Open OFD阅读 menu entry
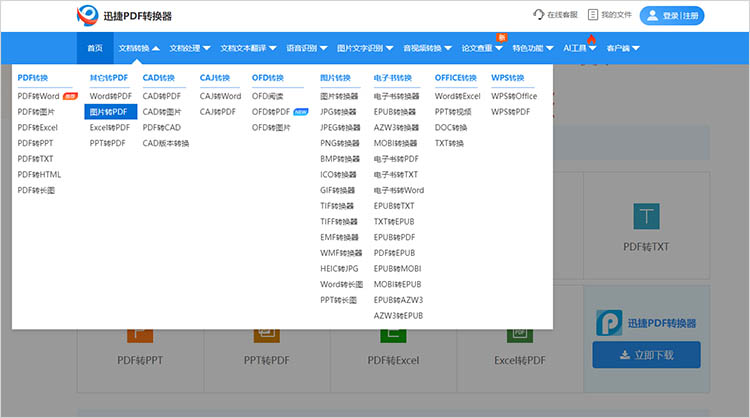750x418 pixels. coord(267,96)
